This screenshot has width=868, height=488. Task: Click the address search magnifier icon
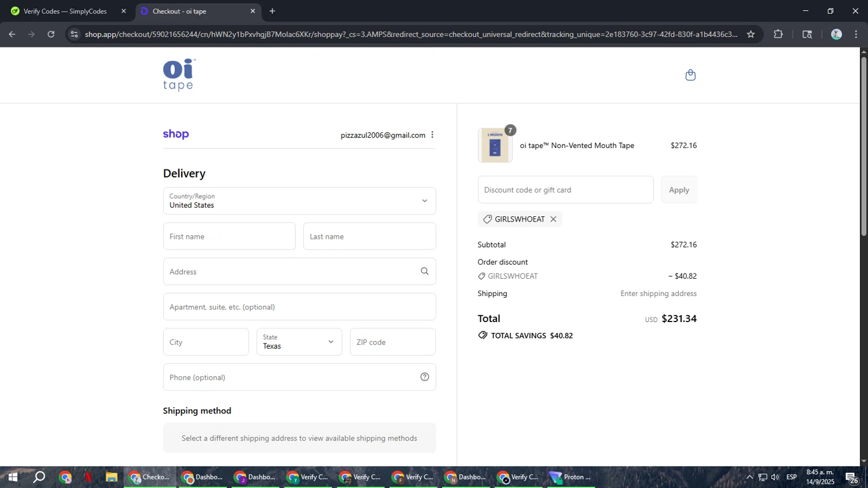click(x=425, y=271)
